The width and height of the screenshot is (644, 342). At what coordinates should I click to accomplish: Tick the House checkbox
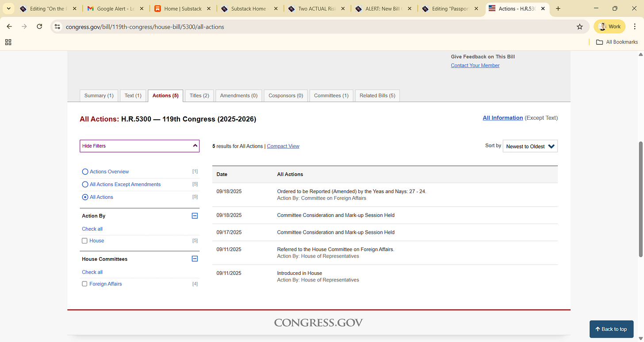(84, 241)
